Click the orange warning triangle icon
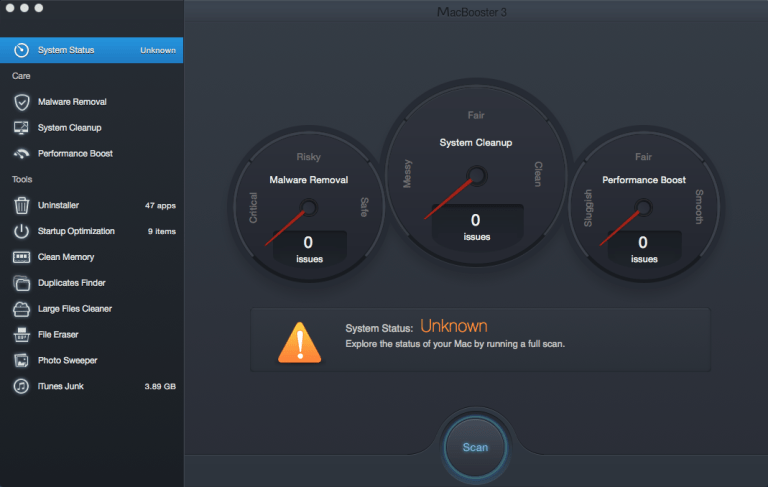 click(300, 342)
